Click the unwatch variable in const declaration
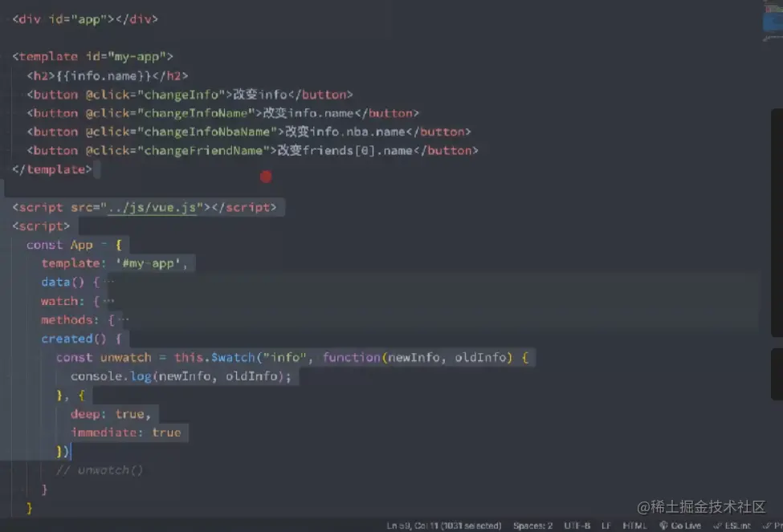Image resolution: width=783 pixels, height=532 pixels. pyautogui.click(x=125, y=357)
